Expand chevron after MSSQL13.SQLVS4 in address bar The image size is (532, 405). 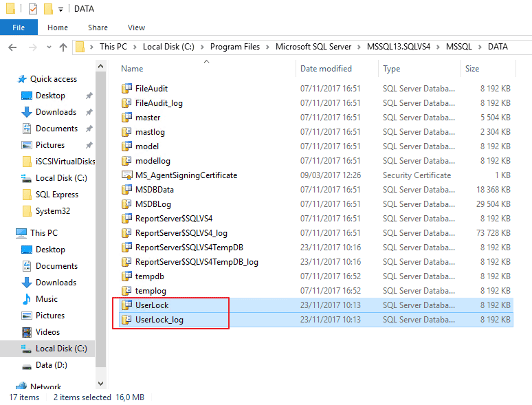tap(438, 47)
